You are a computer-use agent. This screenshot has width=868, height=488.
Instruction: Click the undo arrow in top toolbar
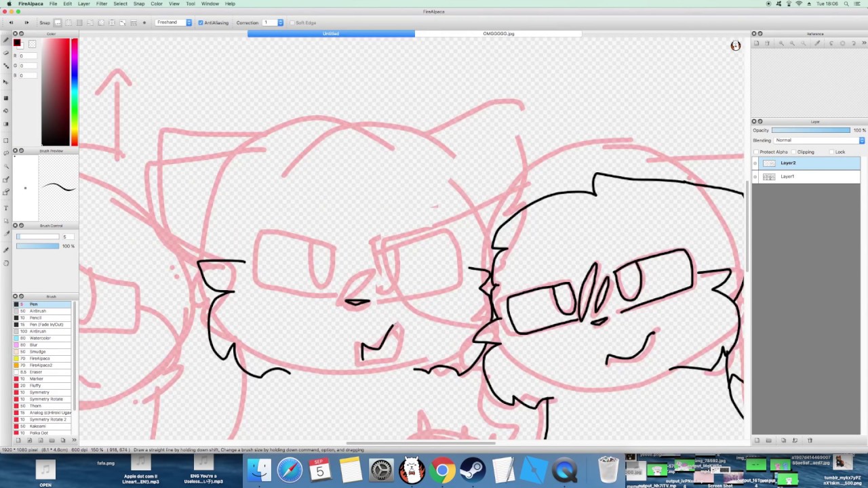click(x=11, y=22)
